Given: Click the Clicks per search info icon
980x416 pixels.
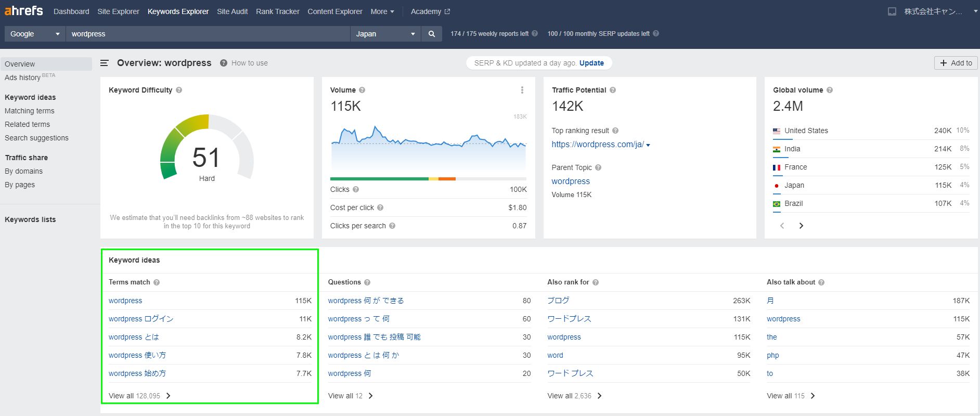Looking at the screenshot, I should click(x=392, y=226).
